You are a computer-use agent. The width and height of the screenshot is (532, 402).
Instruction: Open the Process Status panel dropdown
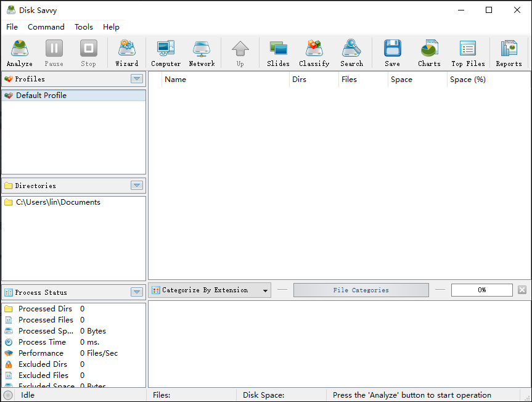click(137, 292)
